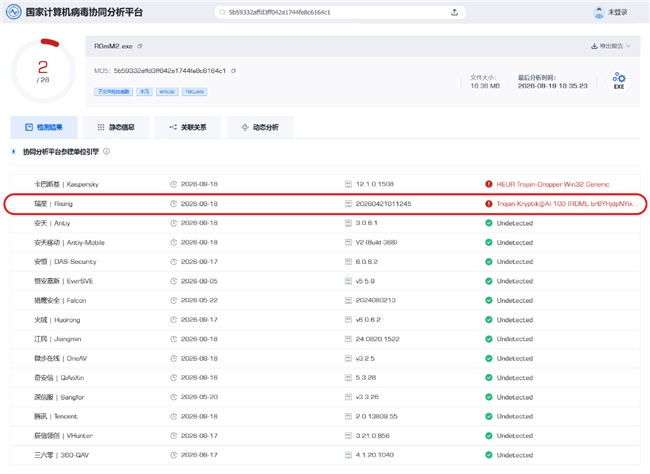Click the 木马 tag
The image size is (650, 474).
(144, 92)
